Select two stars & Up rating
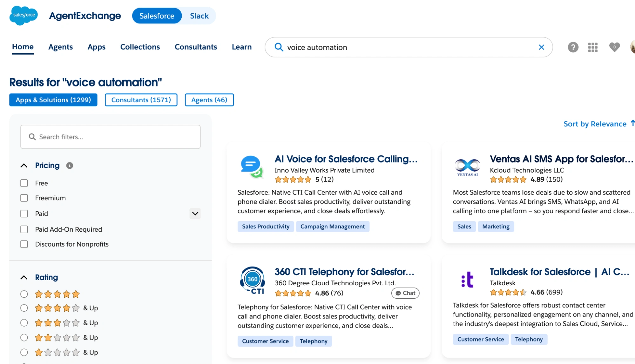Viewport: 635px width, 364px height. [x=24, y=338]
